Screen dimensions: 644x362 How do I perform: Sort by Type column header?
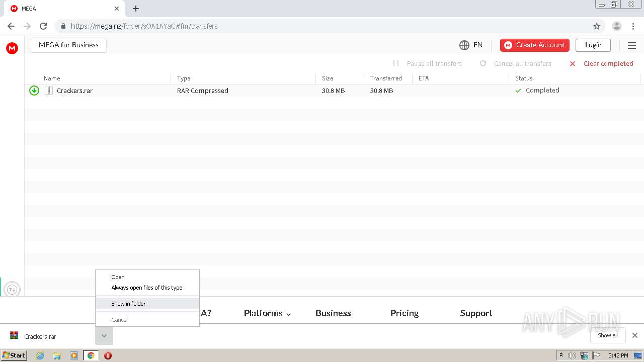(x=184, y=78)
